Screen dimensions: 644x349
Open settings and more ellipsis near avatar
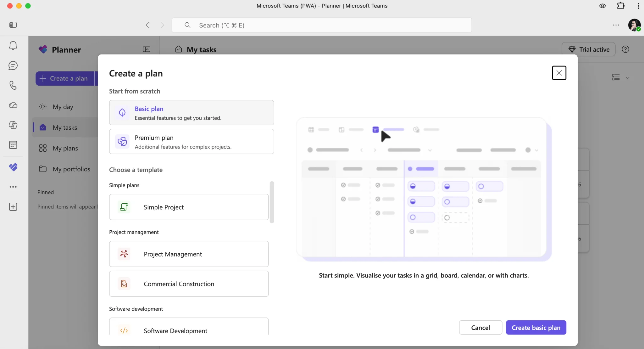point(616,25)
